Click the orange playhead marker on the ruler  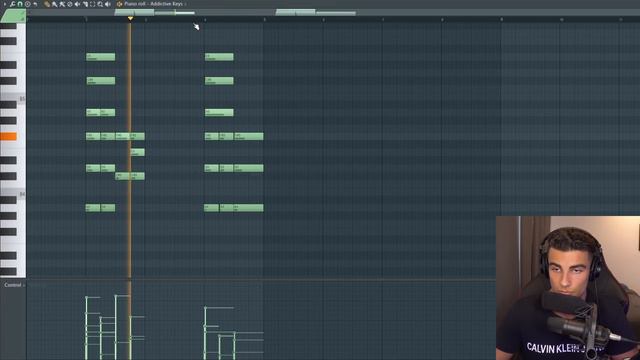(x=130, y=18)
